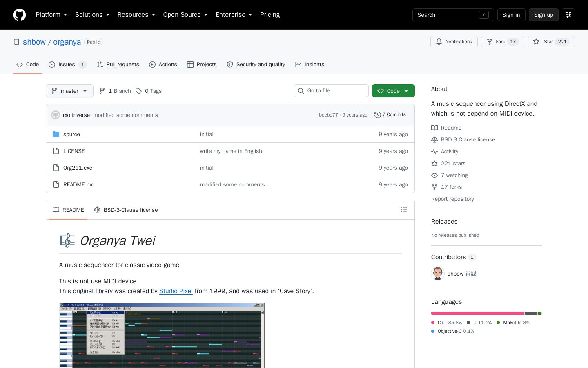
Task: Open the README outline list icon
Action: tap(404, 210)
